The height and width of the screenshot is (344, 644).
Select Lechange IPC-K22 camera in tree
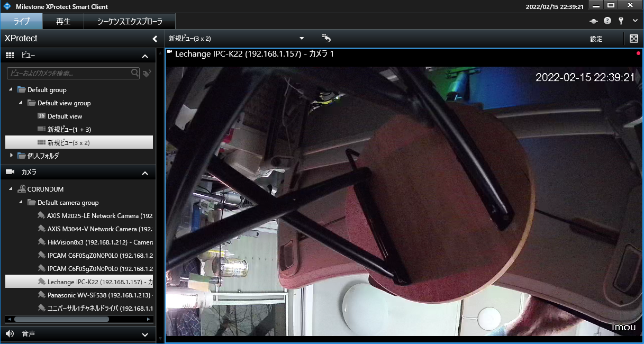point(79,282)
